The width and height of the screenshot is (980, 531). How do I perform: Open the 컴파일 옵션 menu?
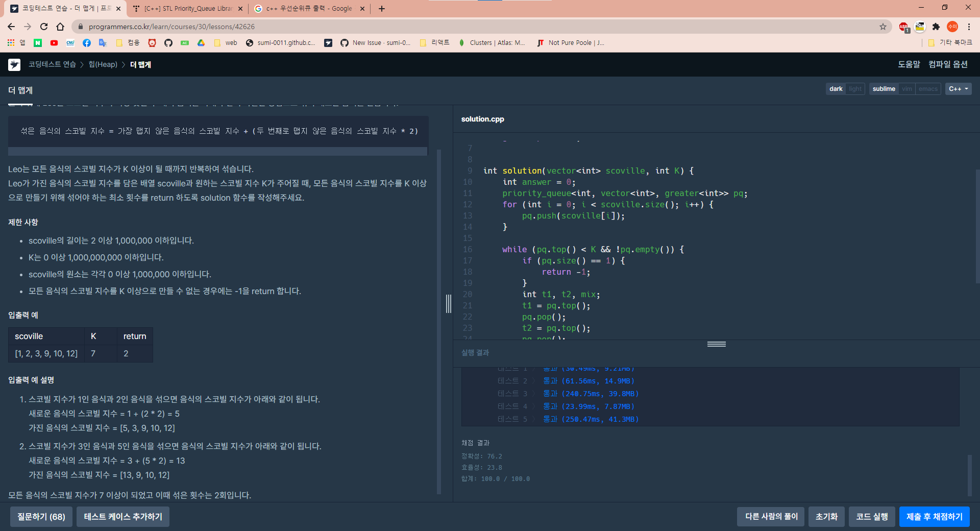click(948, 64)
